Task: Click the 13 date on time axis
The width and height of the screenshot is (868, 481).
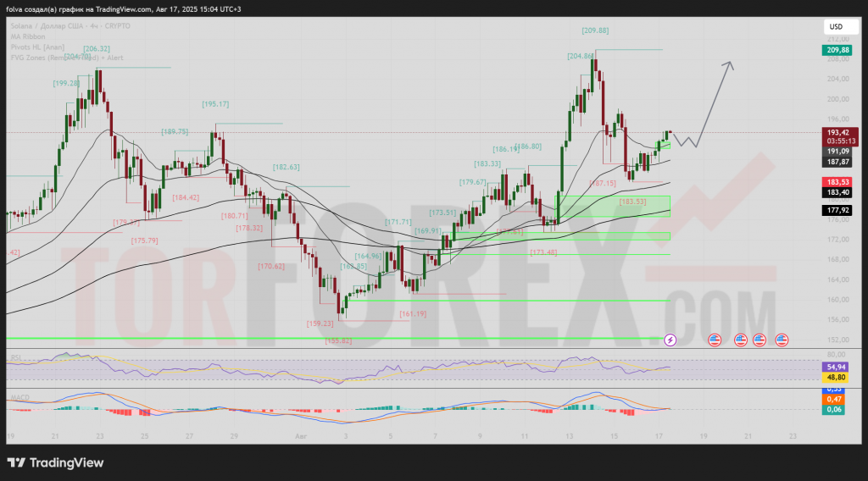Action: pyautogui.click(x=569, y=436)
